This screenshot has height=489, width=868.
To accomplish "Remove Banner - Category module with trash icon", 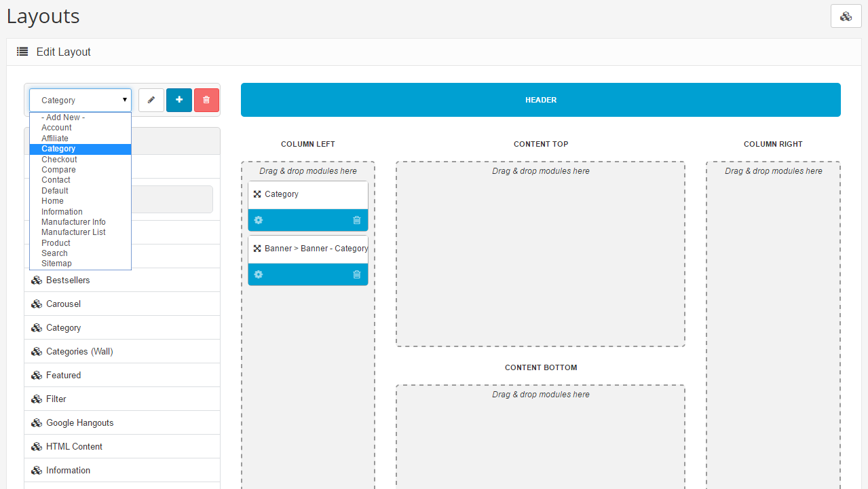I will [357, 274].
